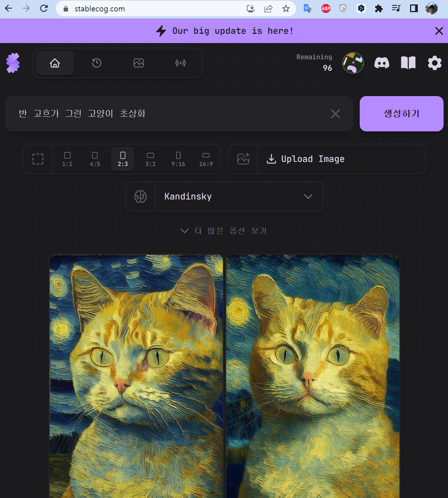This screenshot has height=498, width=448.
Task: Click the aspect ratio dashed-square icon
Action: (38, 159)
